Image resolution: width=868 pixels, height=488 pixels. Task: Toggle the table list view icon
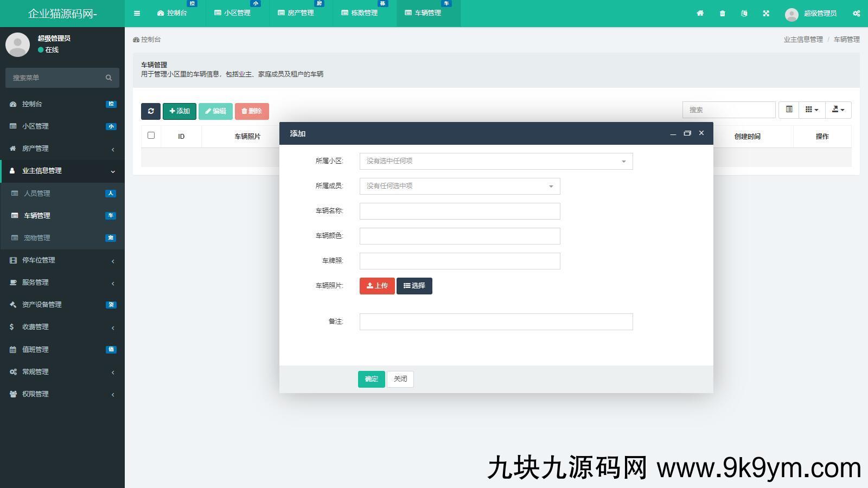point(789,110)
